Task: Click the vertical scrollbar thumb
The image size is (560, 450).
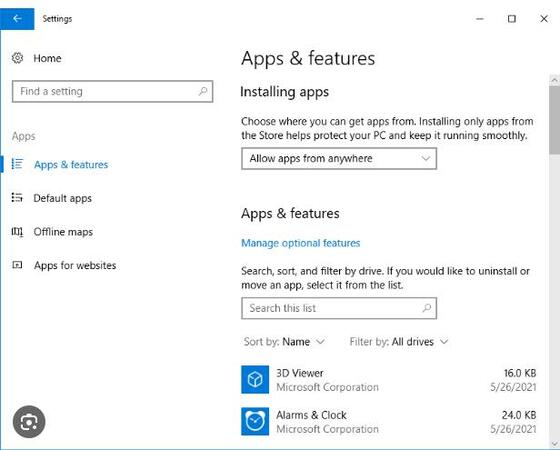Action: [554, 120]
